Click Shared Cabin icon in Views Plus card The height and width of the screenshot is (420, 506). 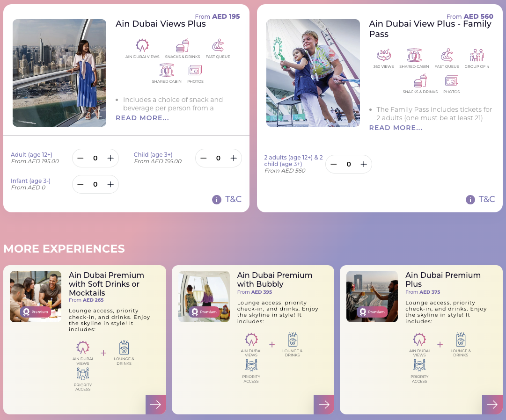[x=167, y=70]
